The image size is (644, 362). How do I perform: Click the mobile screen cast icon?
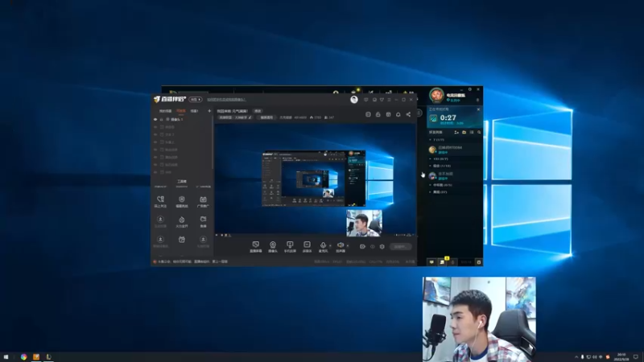pos(290,245)
